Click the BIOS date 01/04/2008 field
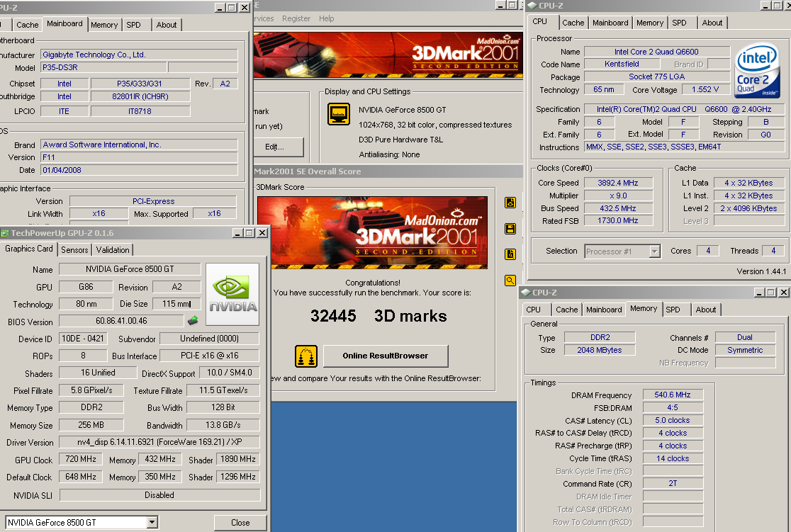Image resolution: width=791 pixels, height=532 pixels. 139,170
